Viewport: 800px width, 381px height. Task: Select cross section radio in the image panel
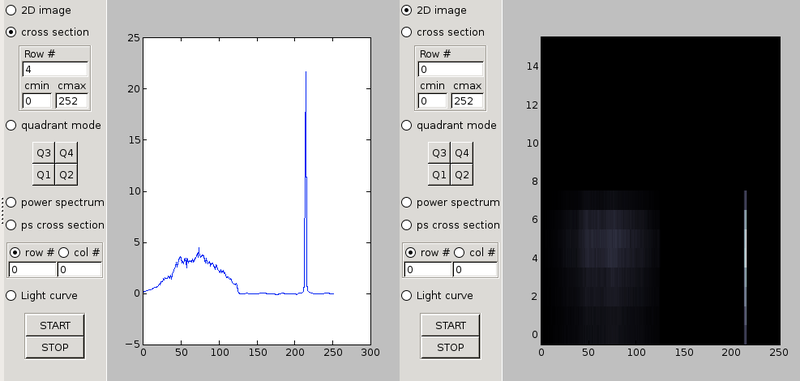(x=406, y=32)
